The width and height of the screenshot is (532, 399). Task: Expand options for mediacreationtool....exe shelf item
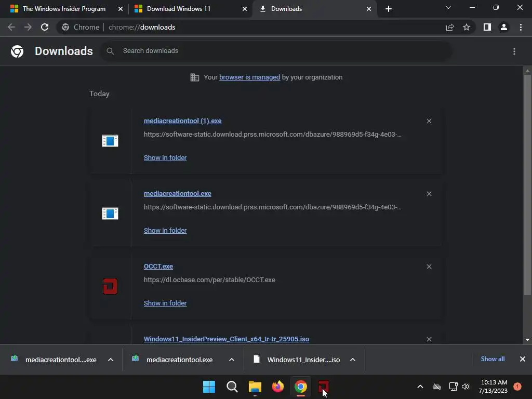click(x=111, y=360)
